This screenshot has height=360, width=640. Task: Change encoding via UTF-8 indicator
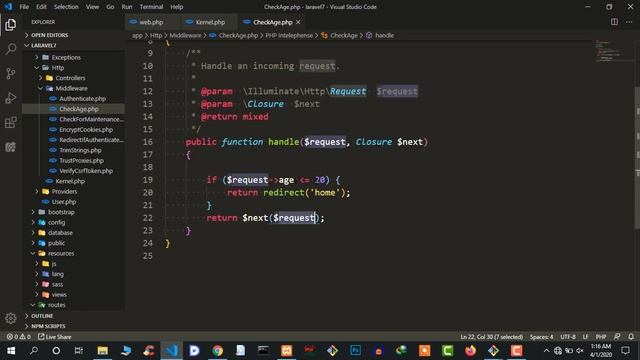[x=568, y=337]
